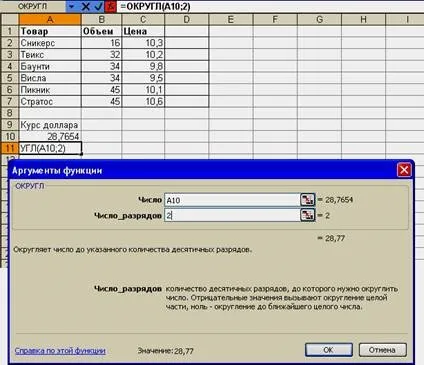Click the Число_разрядов input field
Viewport: 424px width, 365px height.
(232, 215)
